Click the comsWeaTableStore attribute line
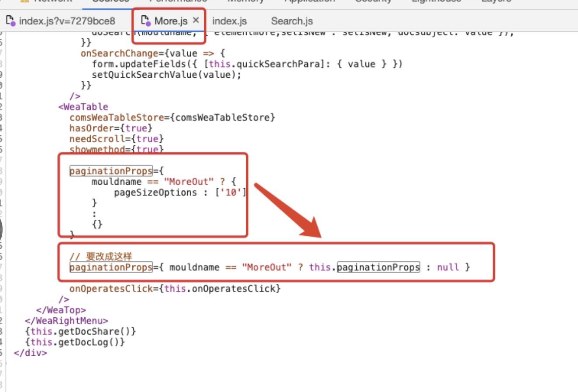This screenshot has height=392, width=578. point(172,117)
